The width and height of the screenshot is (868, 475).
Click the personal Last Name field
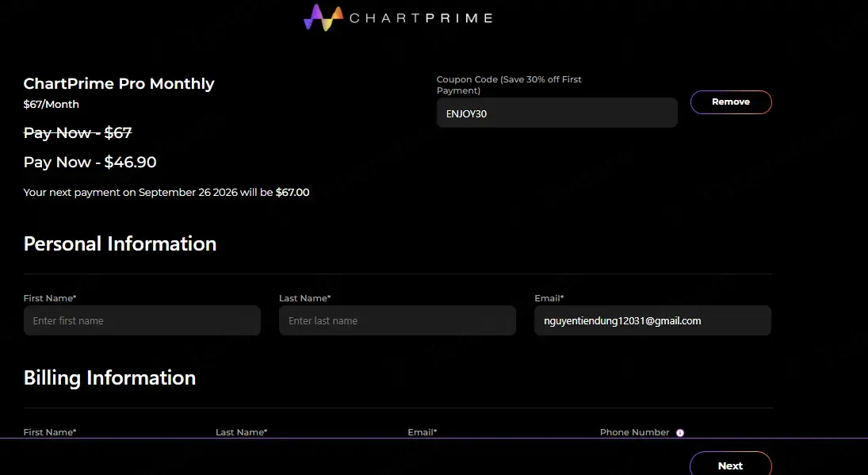pyautogui.click(x=397, y=320)
